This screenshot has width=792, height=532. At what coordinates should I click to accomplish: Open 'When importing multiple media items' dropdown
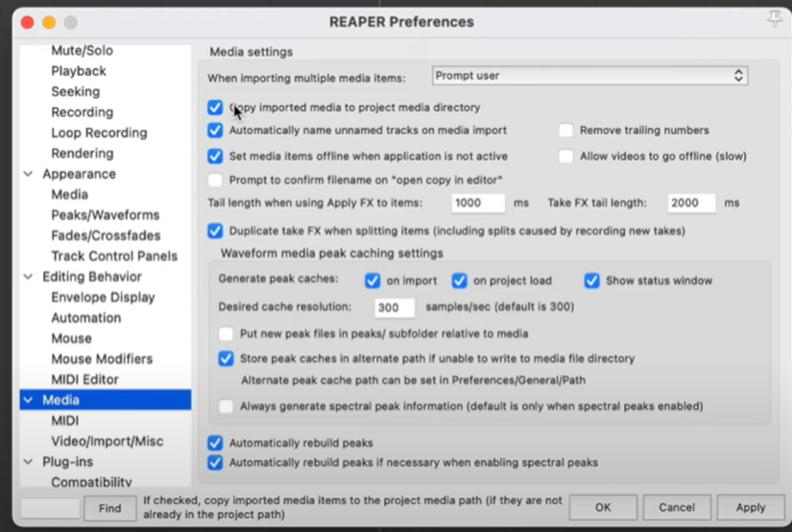[x=588, y=76]
